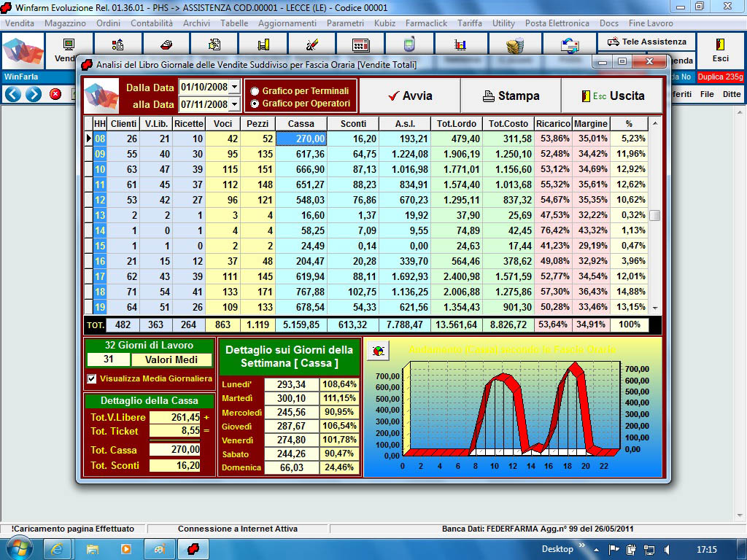Select Grafico per Terminali radio option
This screenshot has height=560, width=747.
point(255,91)
